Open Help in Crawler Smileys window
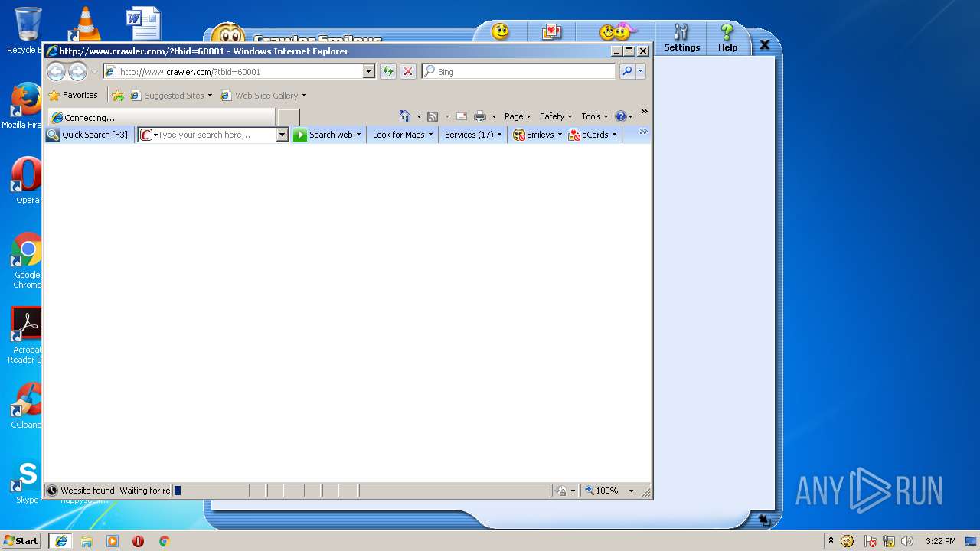 (x=727, y=37)
